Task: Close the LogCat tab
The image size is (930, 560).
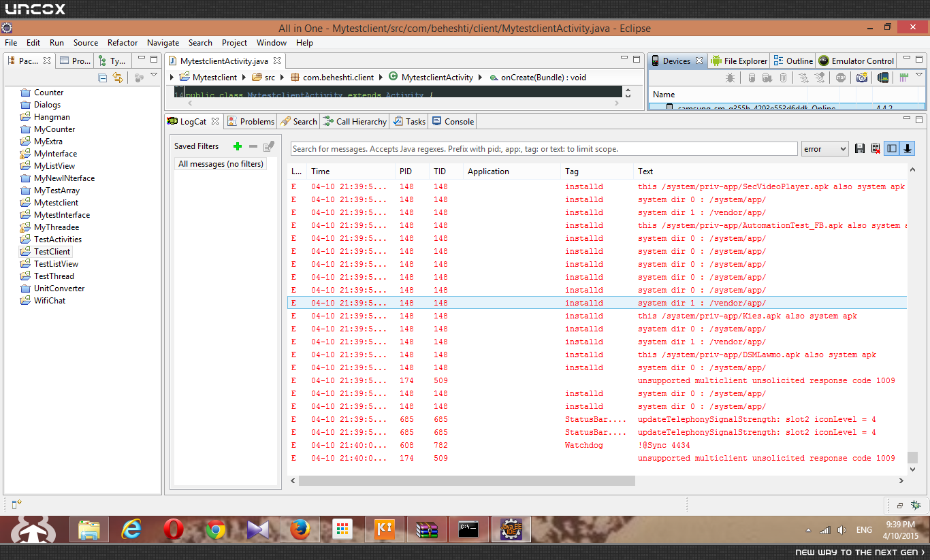Action: 215,122
